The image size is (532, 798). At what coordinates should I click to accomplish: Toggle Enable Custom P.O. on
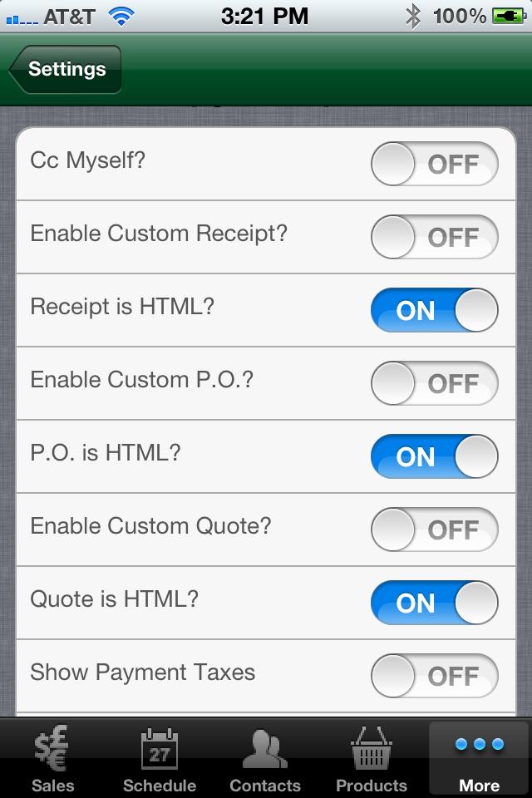point(434,383)
